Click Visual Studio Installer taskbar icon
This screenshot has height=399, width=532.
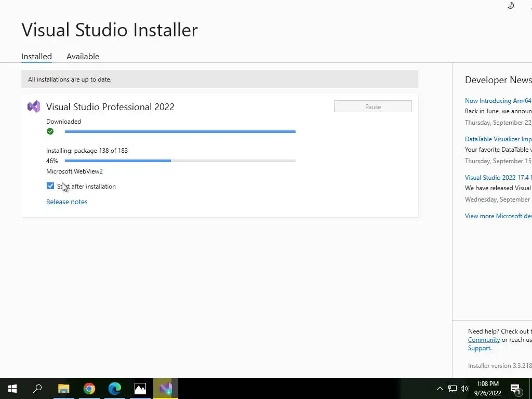tap(166, 389)
